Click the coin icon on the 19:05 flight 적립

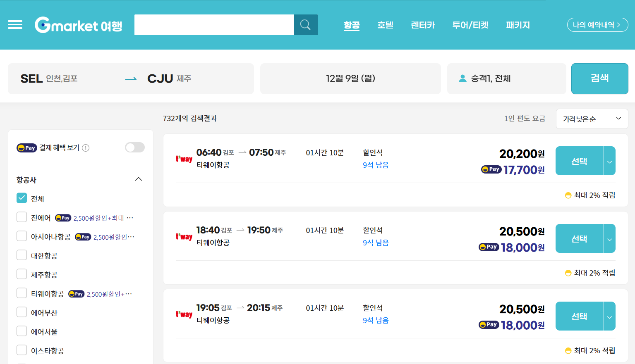[568, 351]
